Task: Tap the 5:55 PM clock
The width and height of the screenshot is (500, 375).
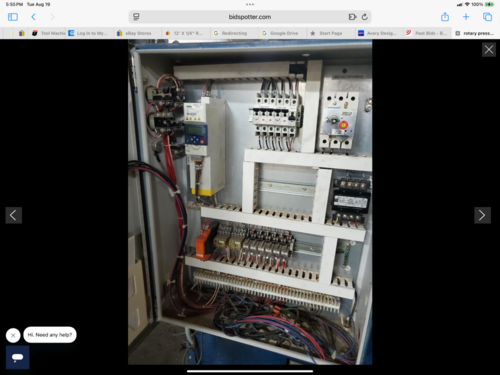Action: click(x=14, y=4)
